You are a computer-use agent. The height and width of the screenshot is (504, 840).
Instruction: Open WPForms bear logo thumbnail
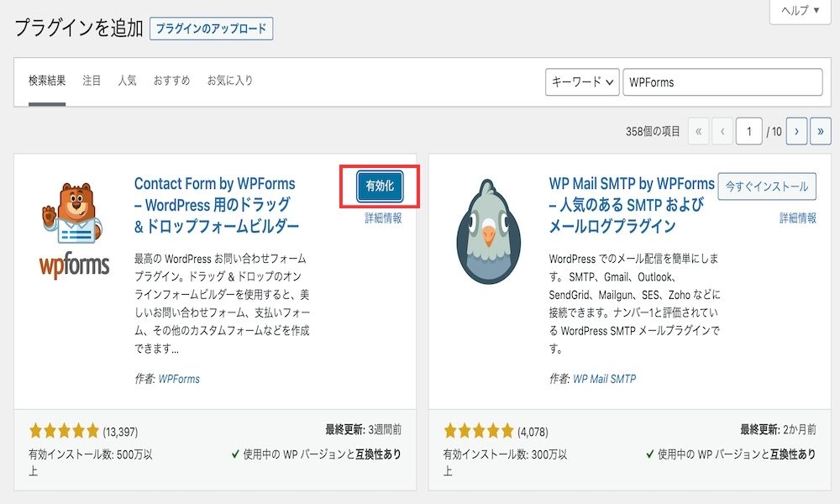75,230
